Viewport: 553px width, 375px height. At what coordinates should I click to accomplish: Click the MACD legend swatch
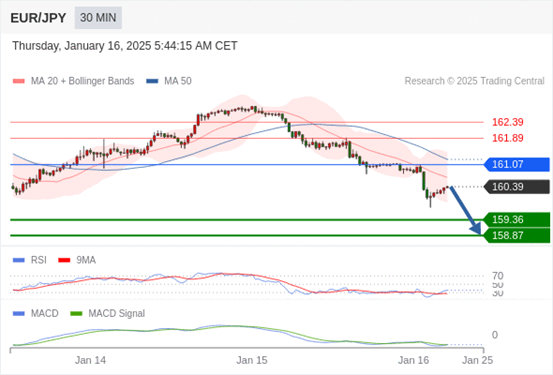[x=19, y=313]
